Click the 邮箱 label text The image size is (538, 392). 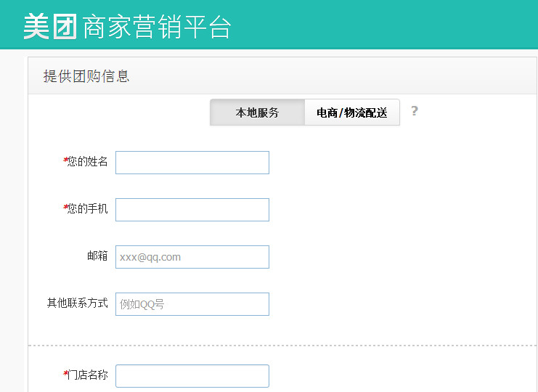click(x=97, y=256)
